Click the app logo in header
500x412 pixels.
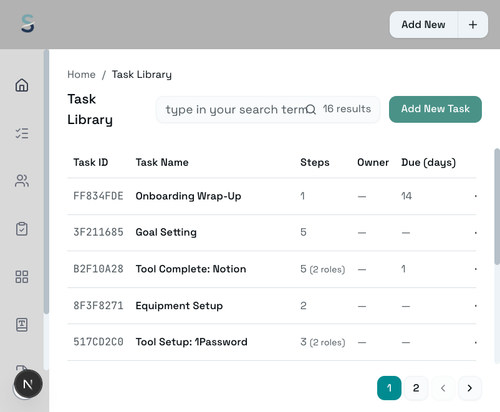point(28,24)
